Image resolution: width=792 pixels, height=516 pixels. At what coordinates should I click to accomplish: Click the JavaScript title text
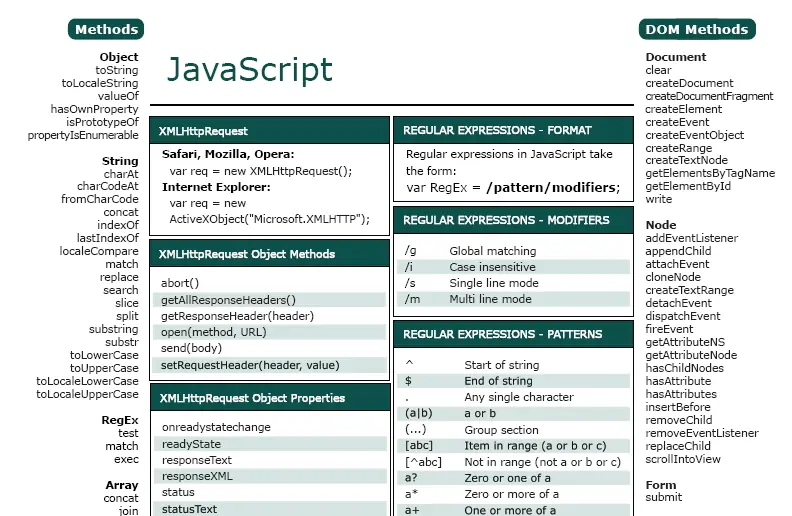(250, 69)
